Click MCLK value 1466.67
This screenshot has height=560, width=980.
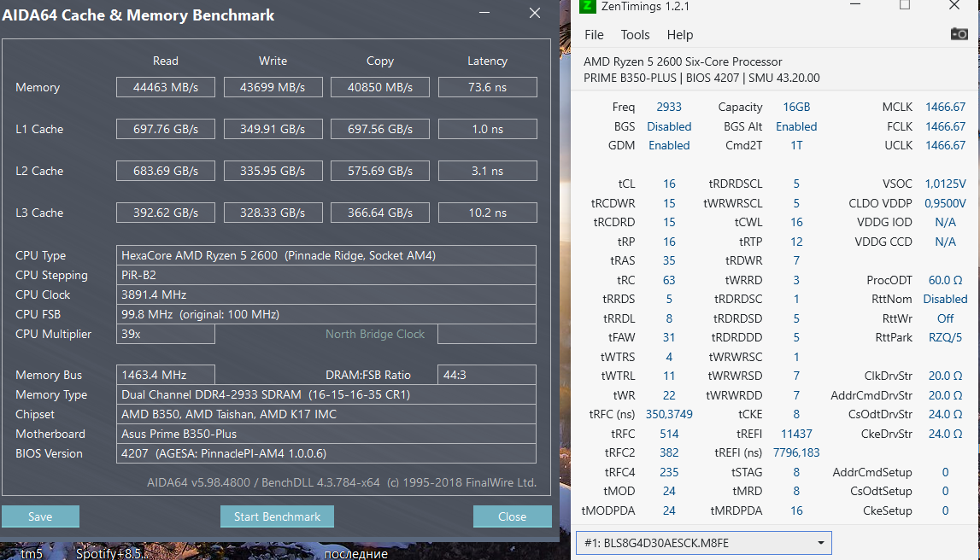point(945,107)
